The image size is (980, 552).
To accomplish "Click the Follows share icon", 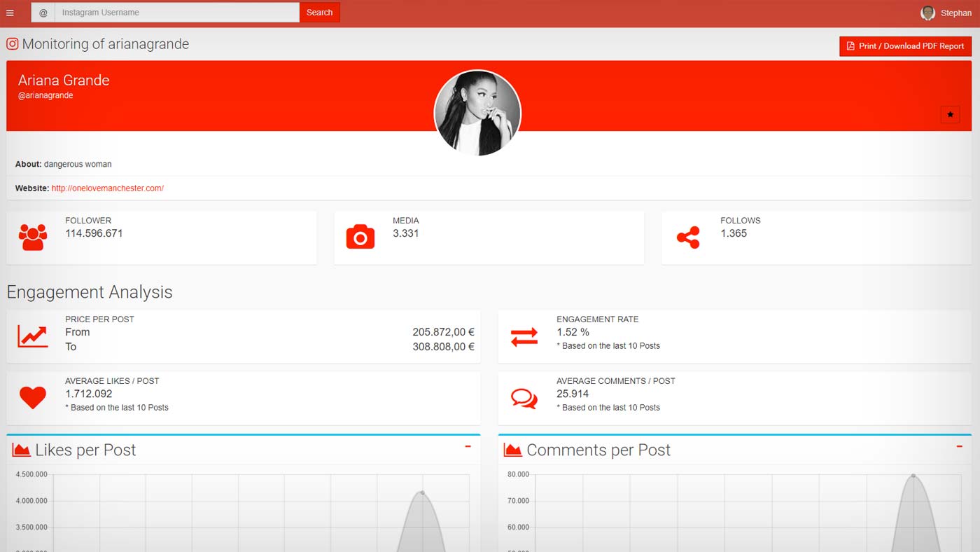I will click(x=688, y=237).
